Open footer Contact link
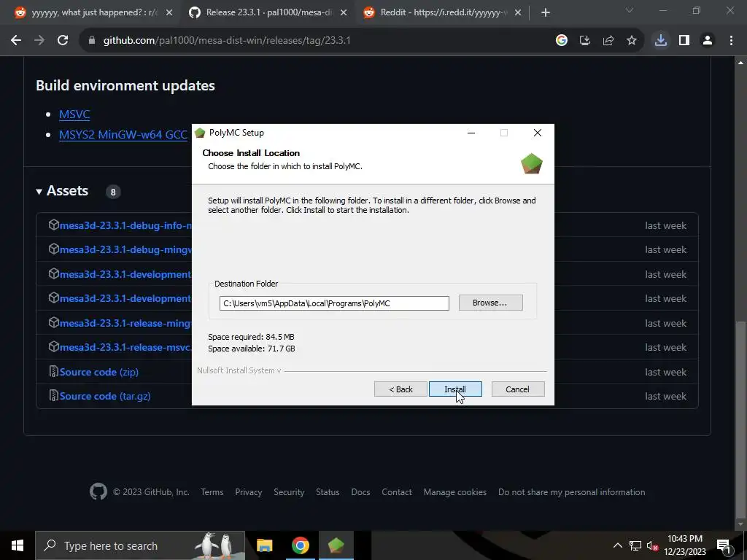Screen dimensions: 747x560 coord(397,492)
